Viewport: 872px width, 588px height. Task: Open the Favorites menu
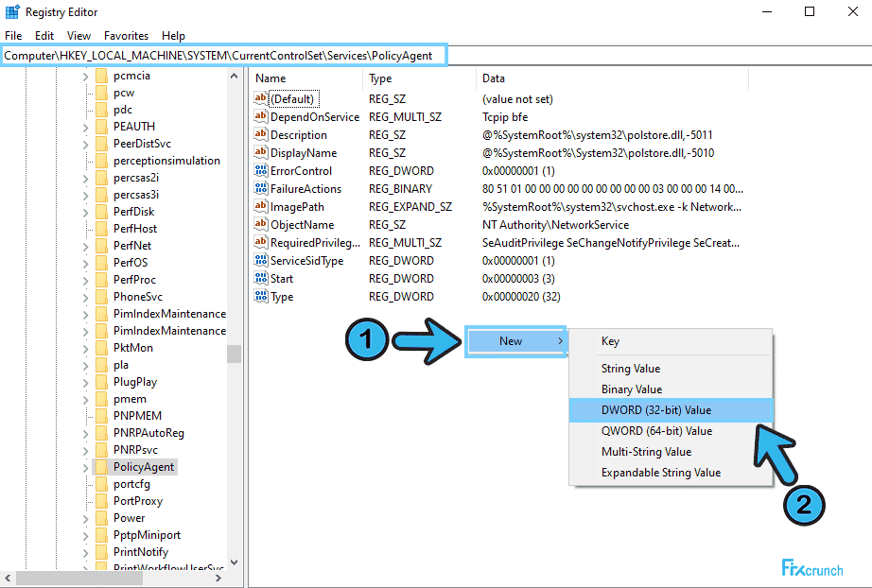(x=126, y=36)
